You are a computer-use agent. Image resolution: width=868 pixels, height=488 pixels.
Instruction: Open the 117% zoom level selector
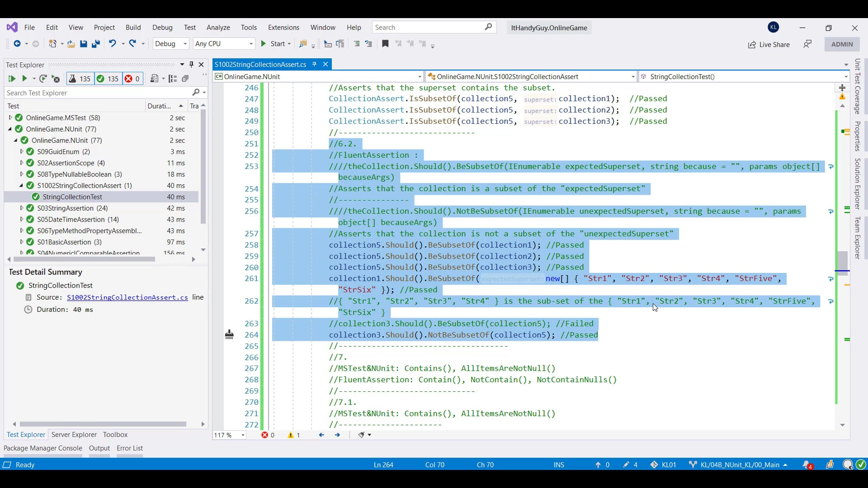229,435
